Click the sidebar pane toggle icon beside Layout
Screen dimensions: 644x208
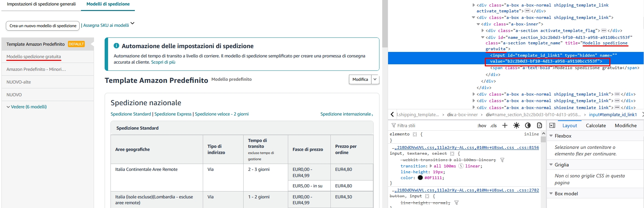pos(552,125)
